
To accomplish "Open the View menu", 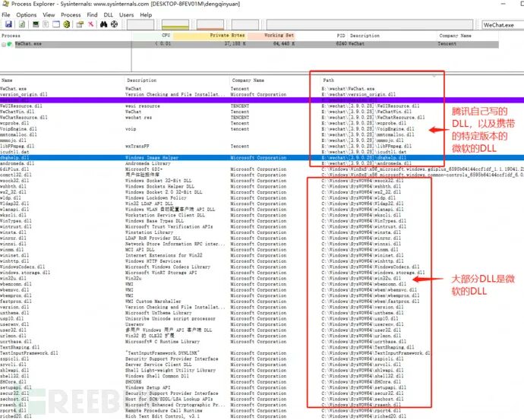I will 49,15.
